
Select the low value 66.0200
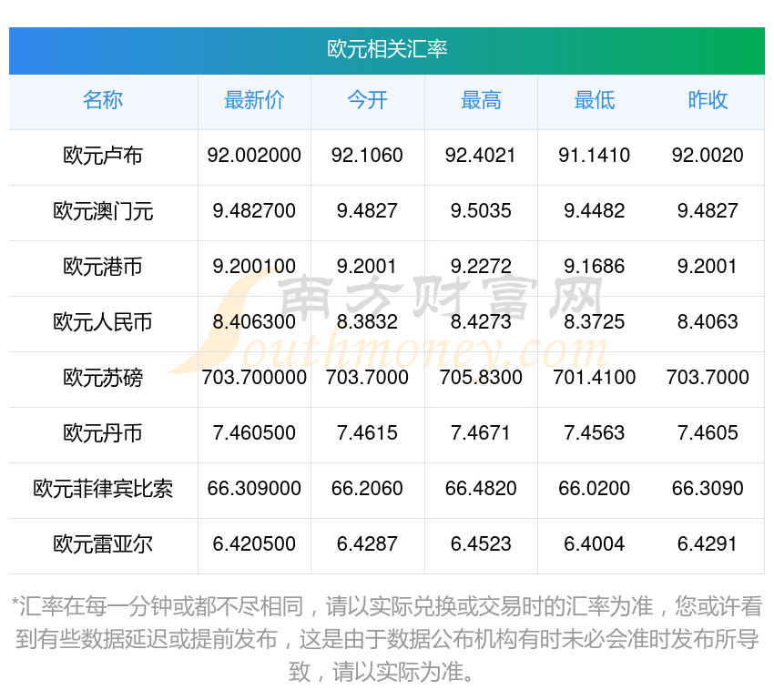595,489
